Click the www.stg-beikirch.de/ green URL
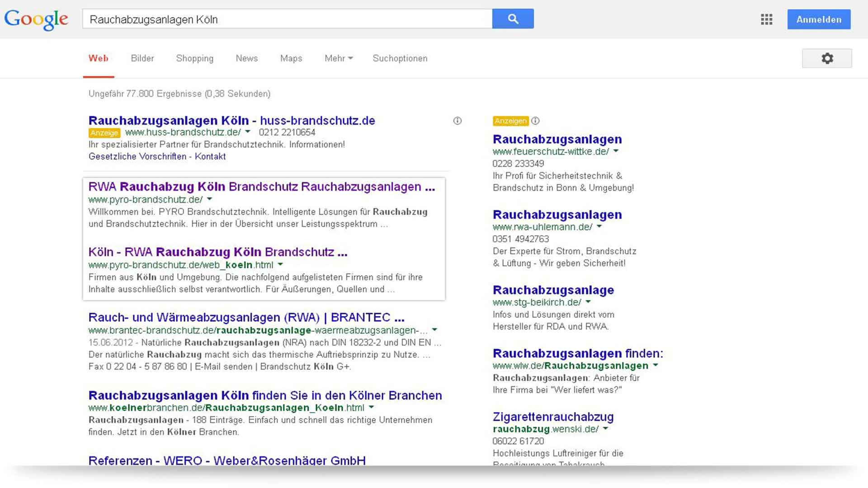Image resolution: width=868 pixels, height=488 pixels. 537,302
